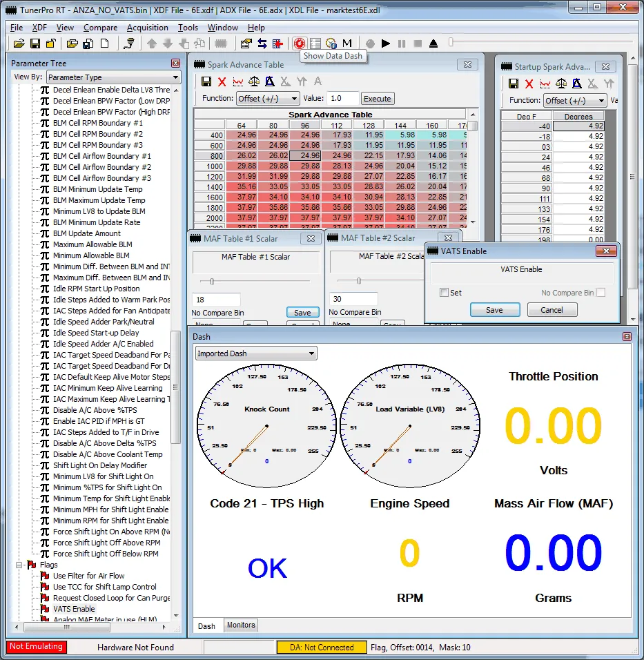Click the Eject icon at the toolbar's right end
644x660 pixels.
tap(433, 43)
